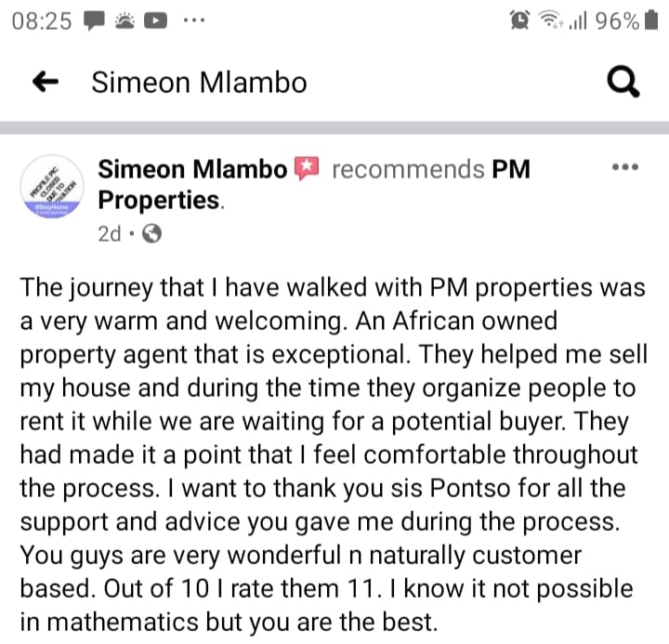Tap the "2d" post timestamp
669x644 pixels.
(110, 233)
